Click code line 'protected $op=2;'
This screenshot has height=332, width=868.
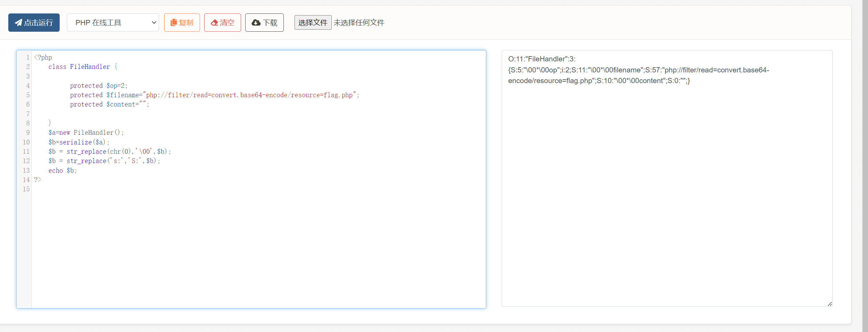point(99,85)
